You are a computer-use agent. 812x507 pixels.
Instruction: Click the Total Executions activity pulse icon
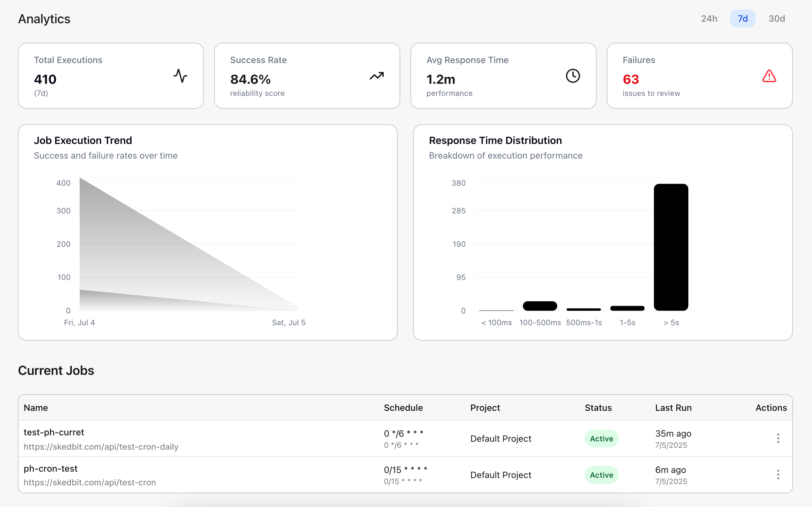coord(180,76)
